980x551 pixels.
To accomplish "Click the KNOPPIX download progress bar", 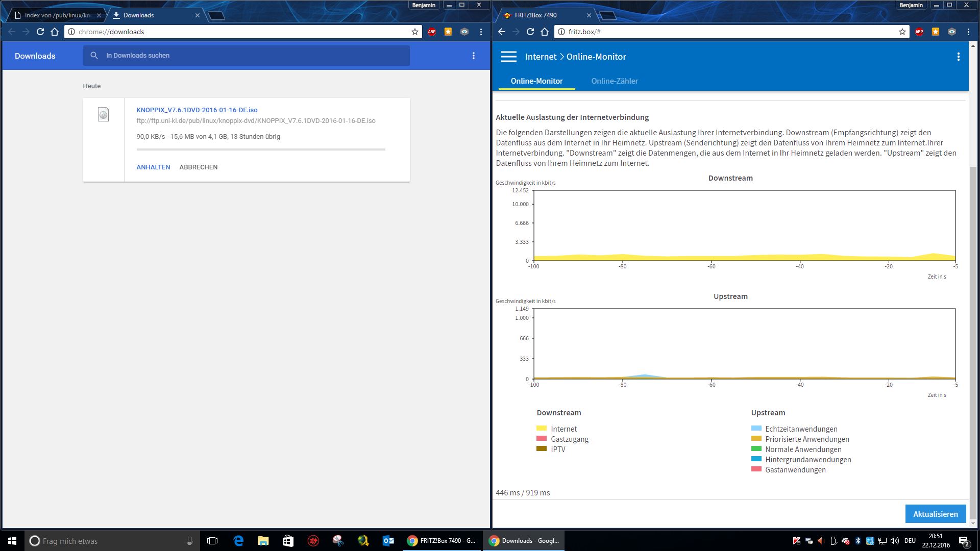I will pos(260,149).
